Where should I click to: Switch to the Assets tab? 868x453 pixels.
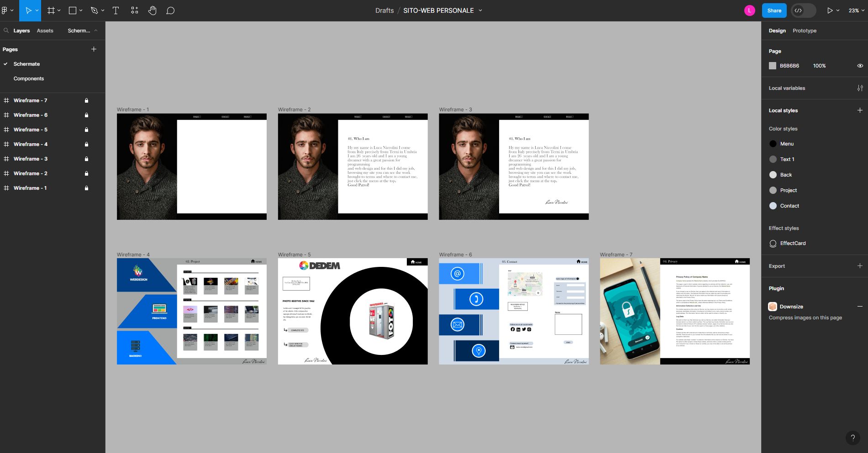point(45,31)
